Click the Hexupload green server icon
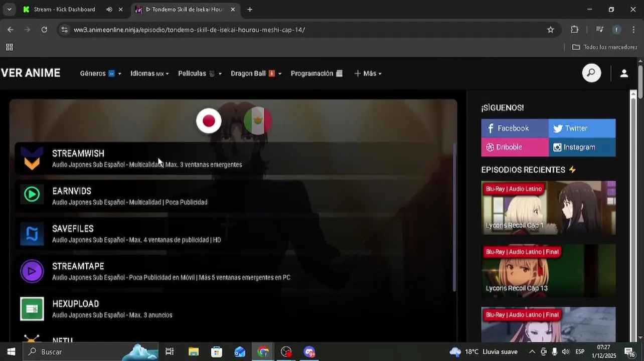Screen dimensions: 644x361 coord(32,309)
